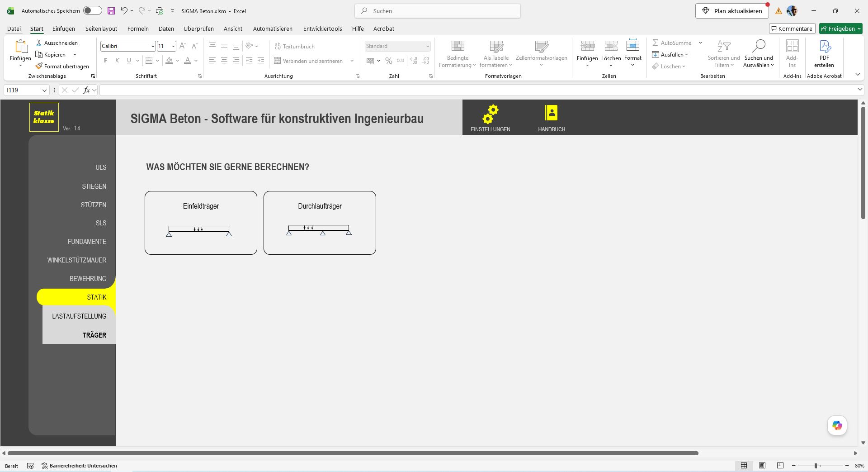
Task: Click the Bedingte Formatierung icon
Action: (x=458, y=46)
